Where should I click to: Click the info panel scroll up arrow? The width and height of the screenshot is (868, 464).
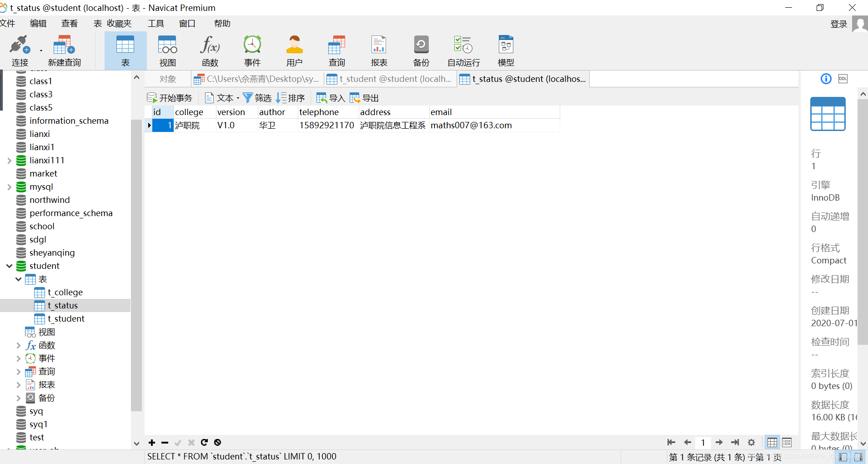863,94
